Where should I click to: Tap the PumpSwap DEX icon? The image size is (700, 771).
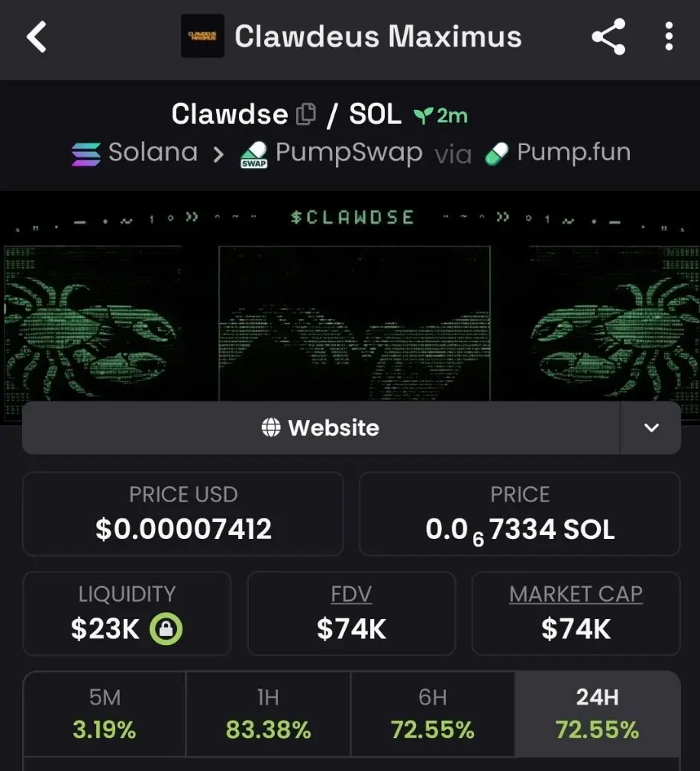253,154
